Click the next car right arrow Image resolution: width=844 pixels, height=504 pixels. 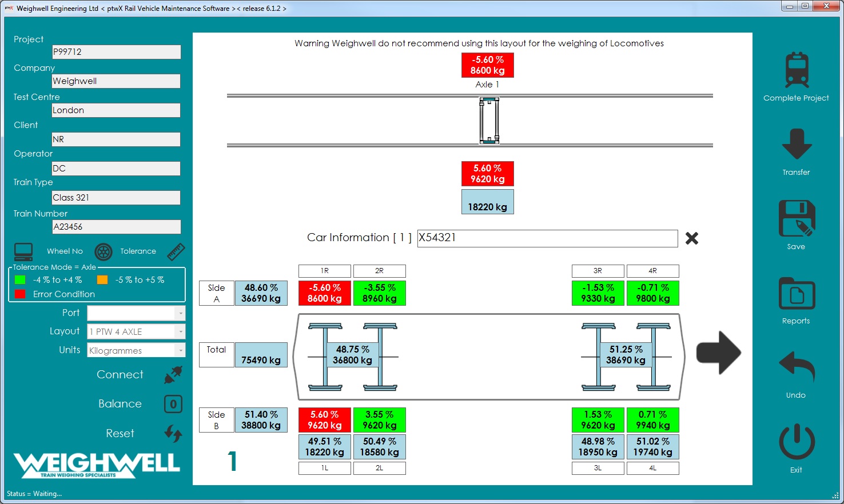(x=718, y=353)
